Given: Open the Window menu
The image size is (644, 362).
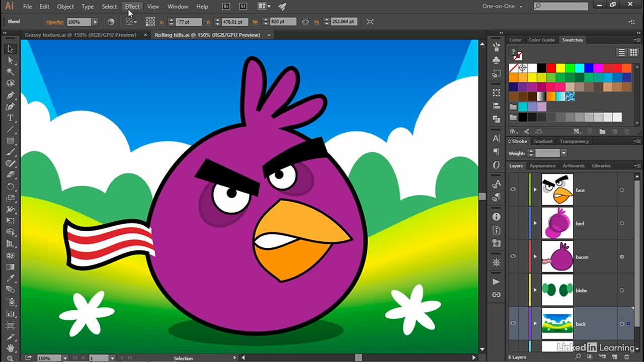Looking at the screenshot, I should tap(178, 7).
